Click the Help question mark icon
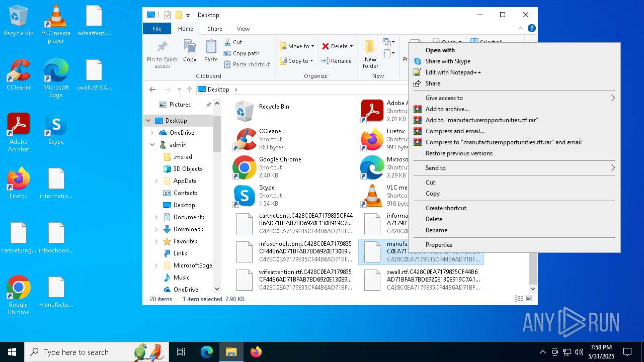The width and height of the screenshot is (644, 362). click(531, 29)
